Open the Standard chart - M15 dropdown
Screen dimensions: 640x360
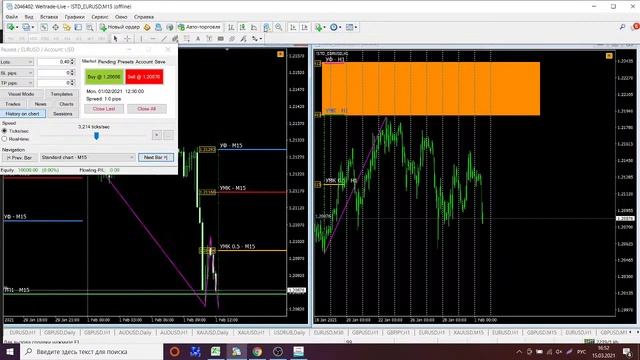(87, 158)
